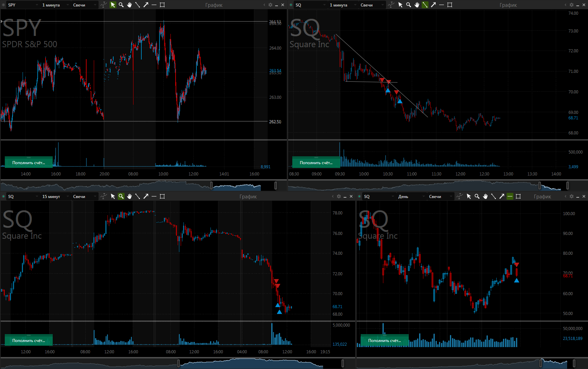Click 'График' title of the SPY panel
The height and width of the screenshot is (369, 588).
[214, 5]
